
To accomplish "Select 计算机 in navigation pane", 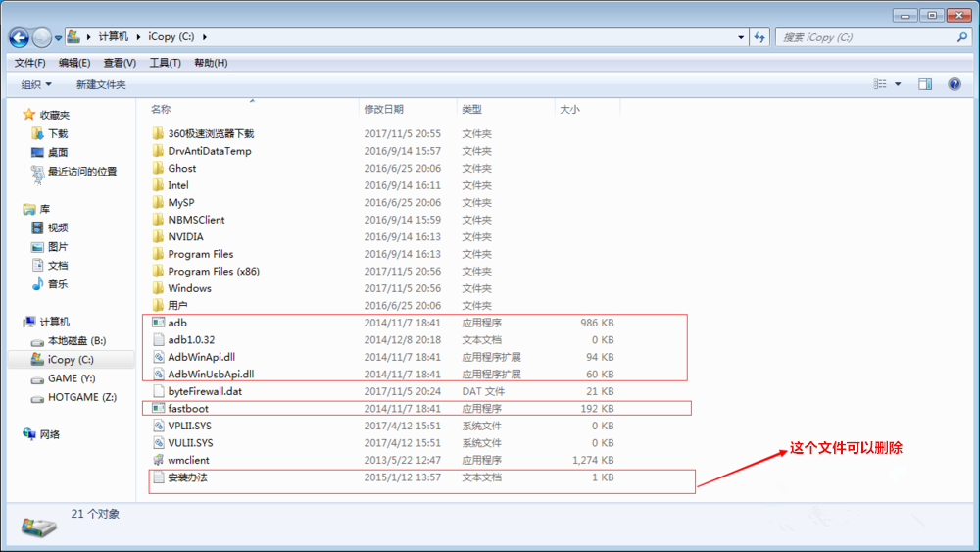I will tap(54, 322).
